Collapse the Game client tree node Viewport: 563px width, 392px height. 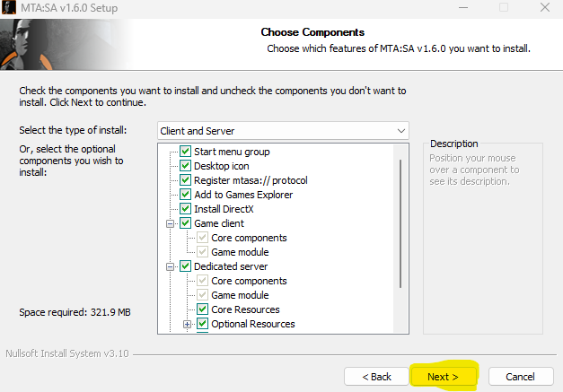click(171, 223)
